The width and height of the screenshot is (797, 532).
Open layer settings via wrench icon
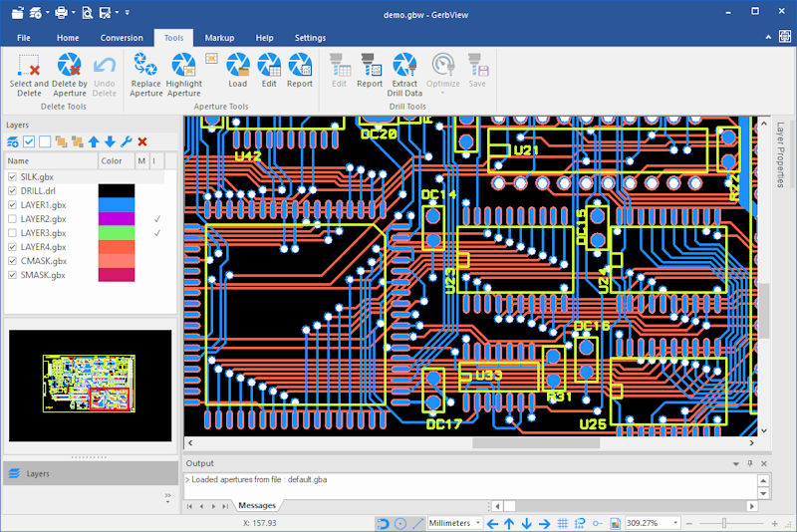pos(127,142)
